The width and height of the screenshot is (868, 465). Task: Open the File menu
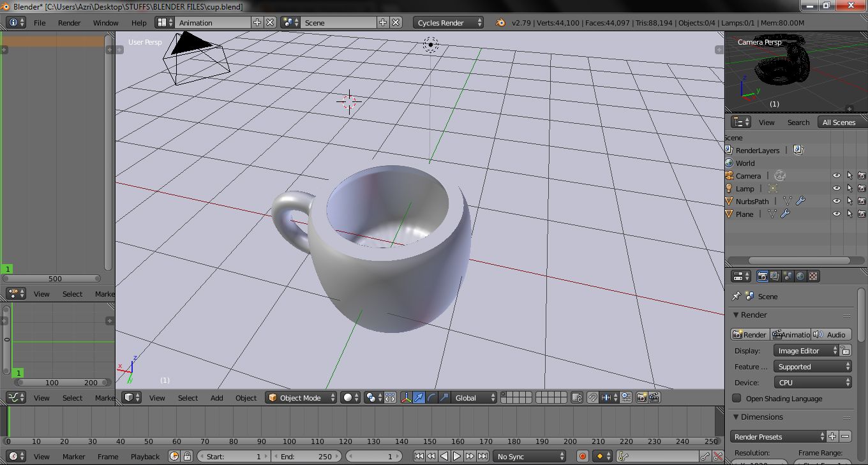click(40, 22)
